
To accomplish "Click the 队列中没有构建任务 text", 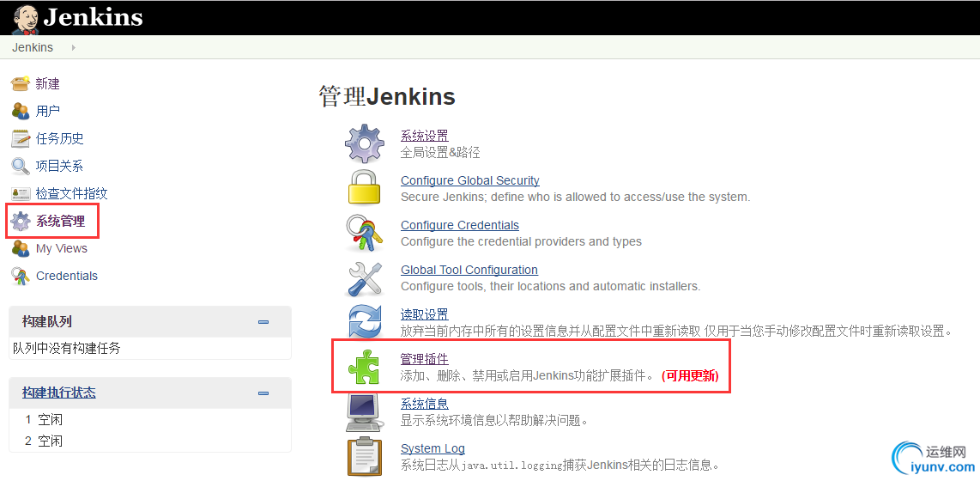I will 66,349.
